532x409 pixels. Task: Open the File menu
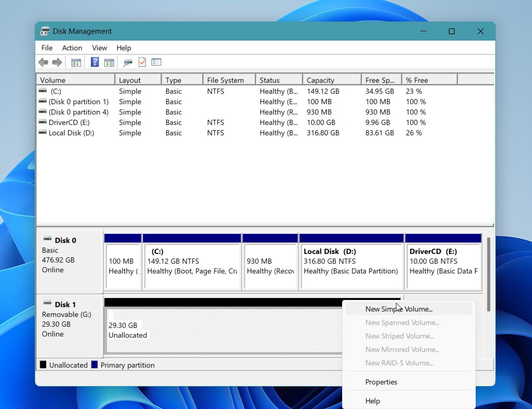click(x=47, y=48)
